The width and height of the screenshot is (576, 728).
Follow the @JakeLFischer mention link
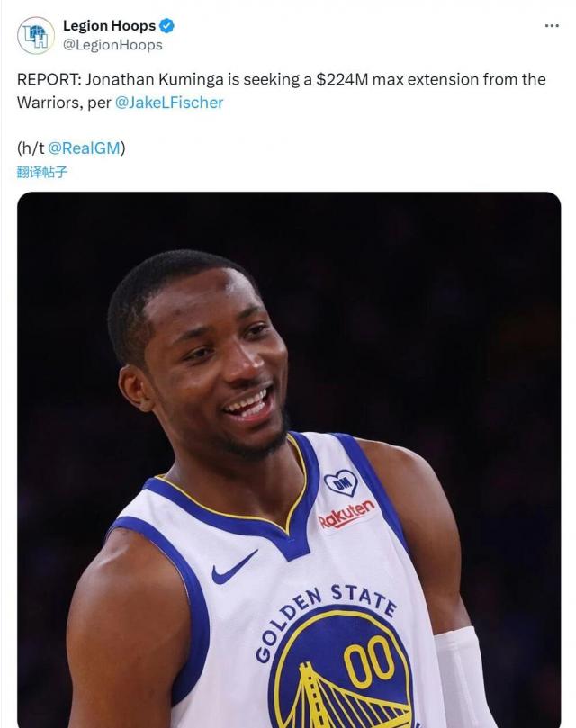point(169,103)
